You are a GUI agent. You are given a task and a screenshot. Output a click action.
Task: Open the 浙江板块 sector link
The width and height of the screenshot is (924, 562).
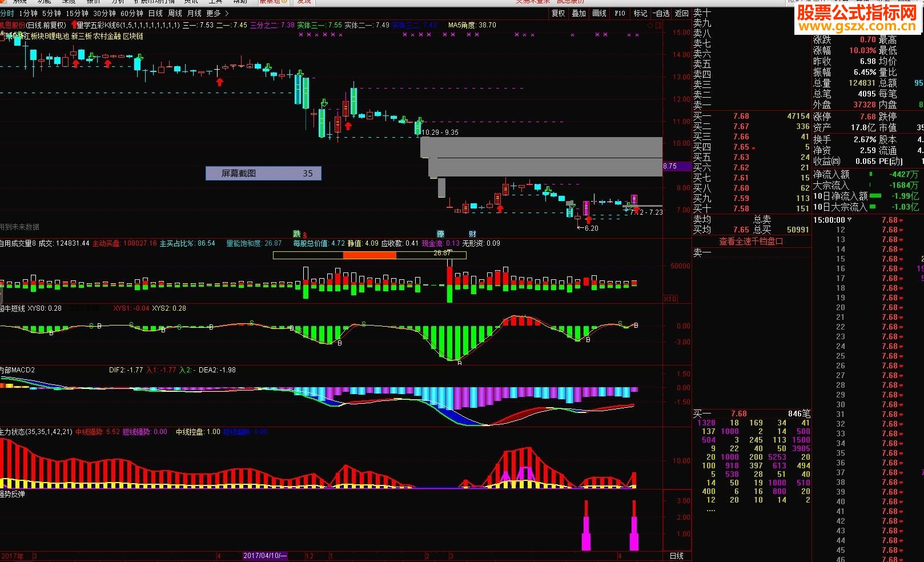point(29,36)
